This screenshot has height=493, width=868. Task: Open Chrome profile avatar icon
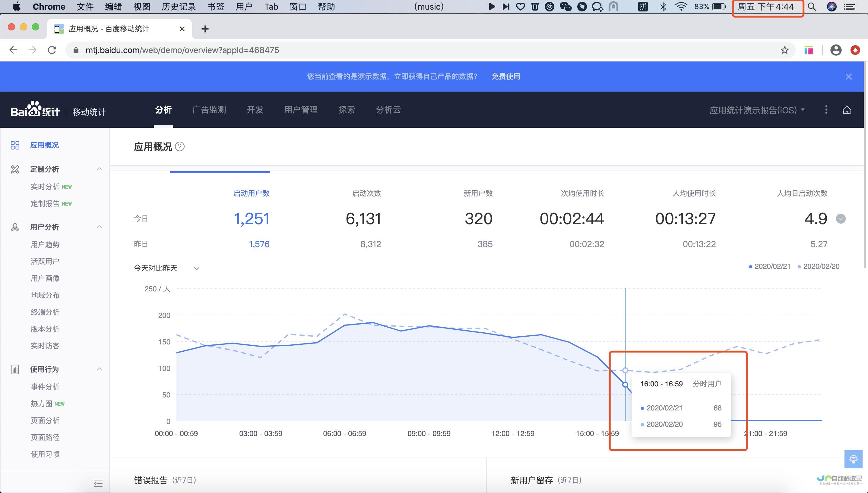pyautogui.click(x=836, y=50)
